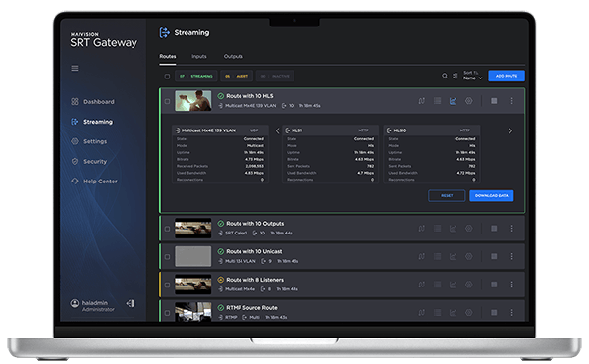The width and height of the screenshot is (589, 364).
Task: Click the search magnifier icon
Action: coord(445,76)
